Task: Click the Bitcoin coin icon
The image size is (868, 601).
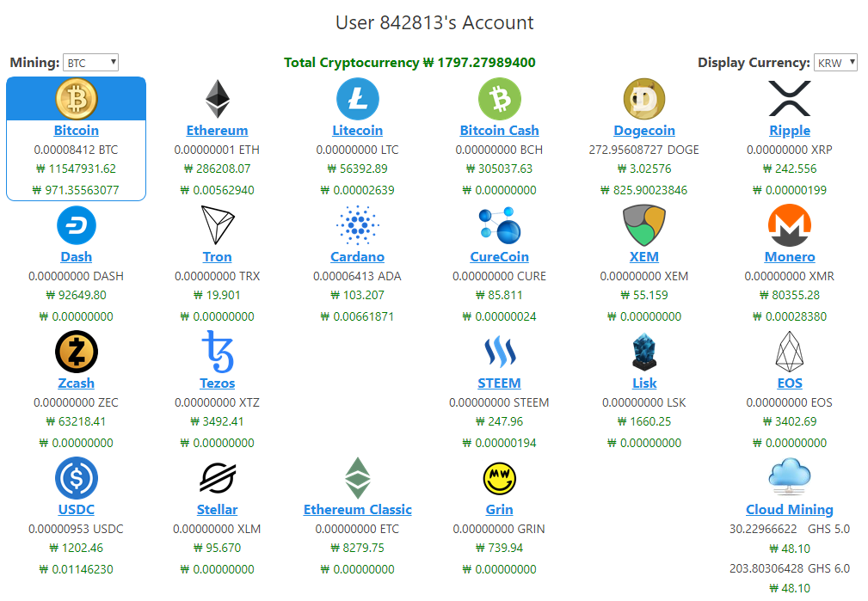Action: (76, 98)
